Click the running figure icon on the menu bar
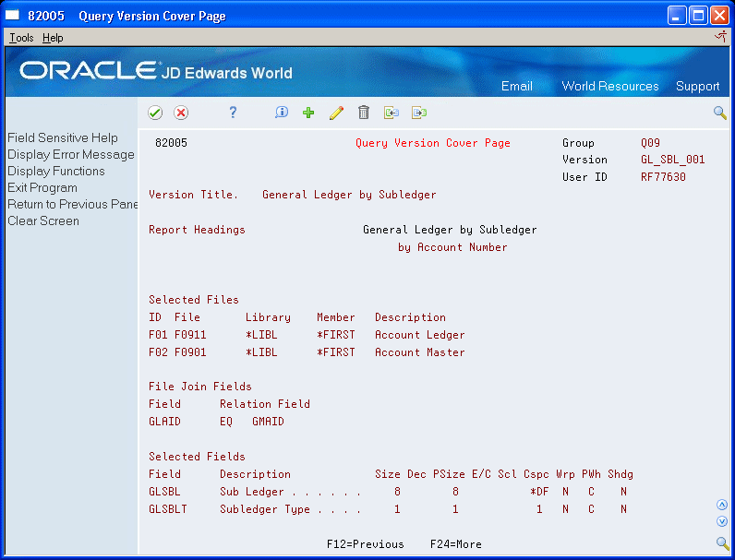This screenshot has width=735, height=560. (x=720, y=37)
